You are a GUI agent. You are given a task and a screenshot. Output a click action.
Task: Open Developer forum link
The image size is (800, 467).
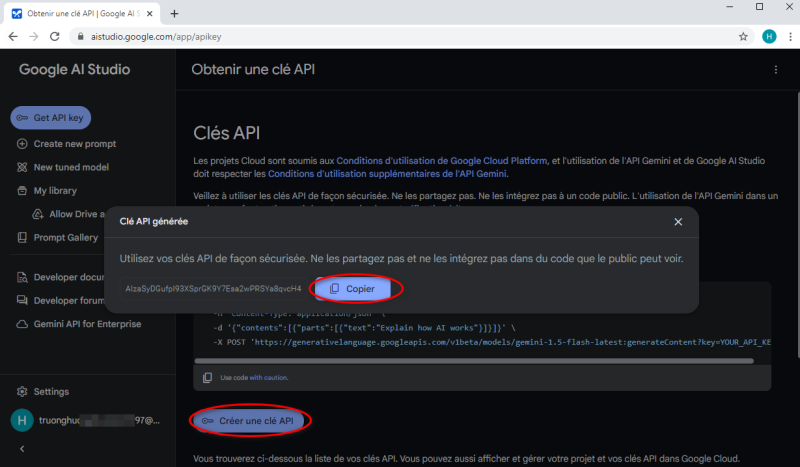pos(60,301)
